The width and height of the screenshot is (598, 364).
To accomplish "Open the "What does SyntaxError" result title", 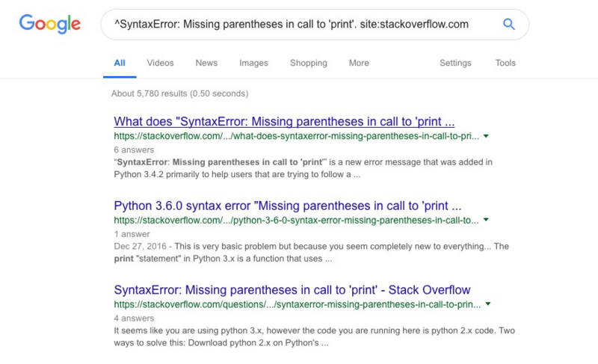I will [284, 122].
